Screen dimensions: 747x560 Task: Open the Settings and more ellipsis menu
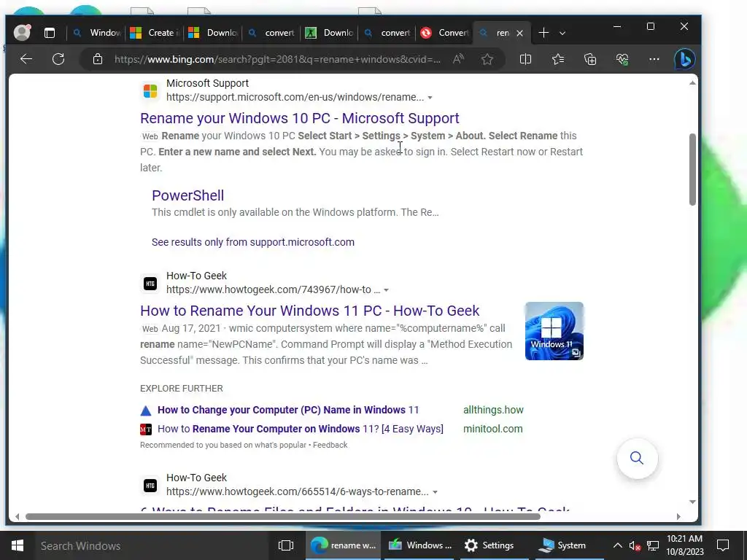[x=654, y=59]
